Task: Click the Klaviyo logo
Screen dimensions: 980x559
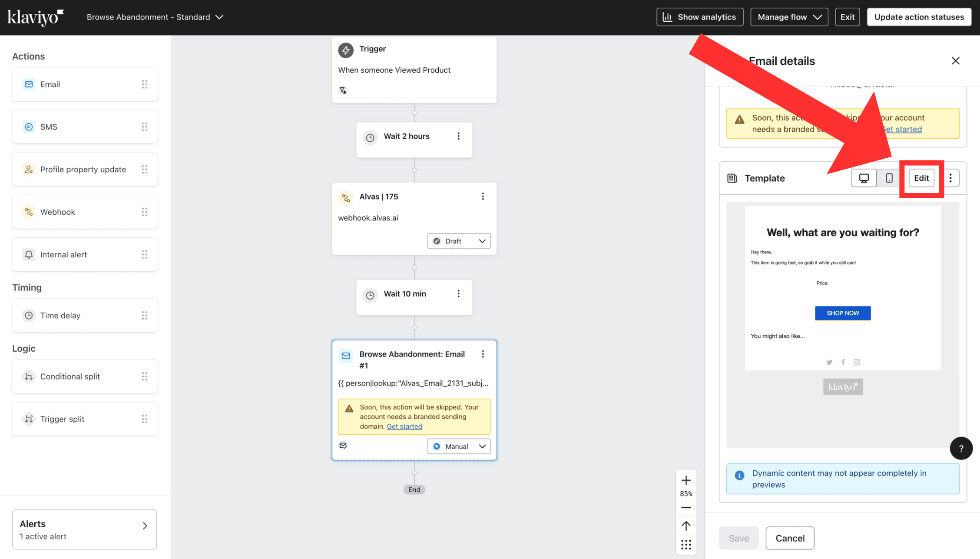Action: 35,17
